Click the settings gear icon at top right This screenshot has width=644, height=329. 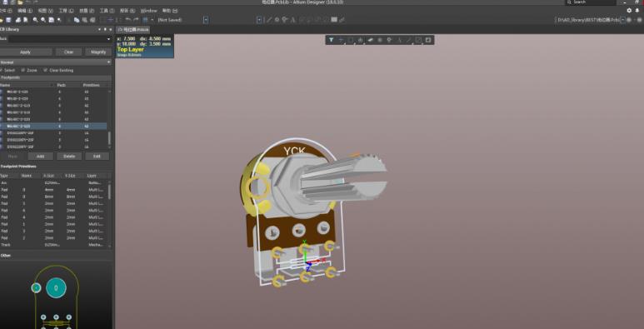(629, 11)
